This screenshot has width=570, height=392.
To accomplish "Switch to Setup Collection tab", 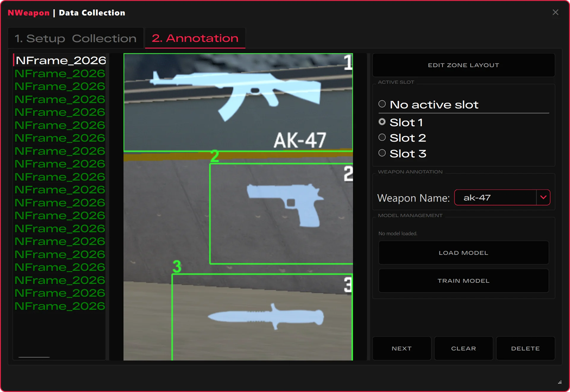I will coord(76,38).
